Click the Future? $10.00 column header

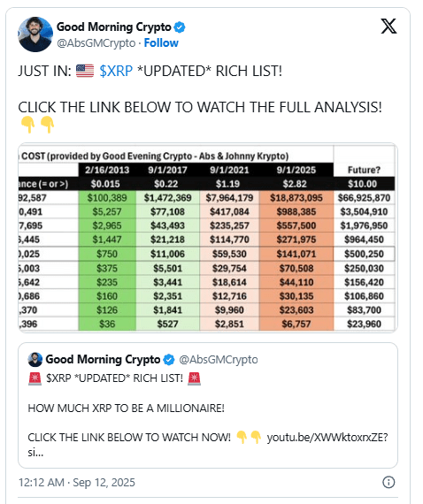pyautogui.click(x=364, y=177)
